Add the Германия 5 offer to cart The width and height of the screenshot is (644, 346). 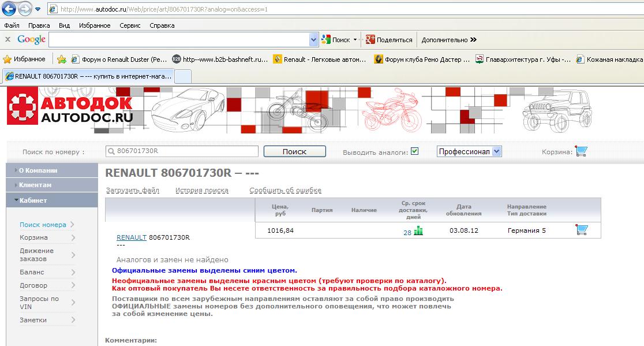pyautogui.click(x=582, y=230)
